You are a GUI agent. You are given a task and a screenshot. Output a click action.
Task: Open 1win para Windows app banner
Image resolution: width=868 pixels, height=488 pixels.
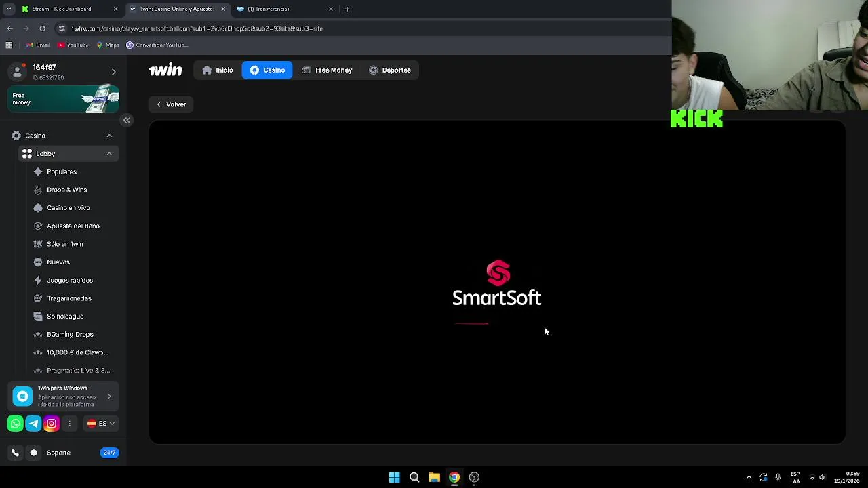(64, 396)
